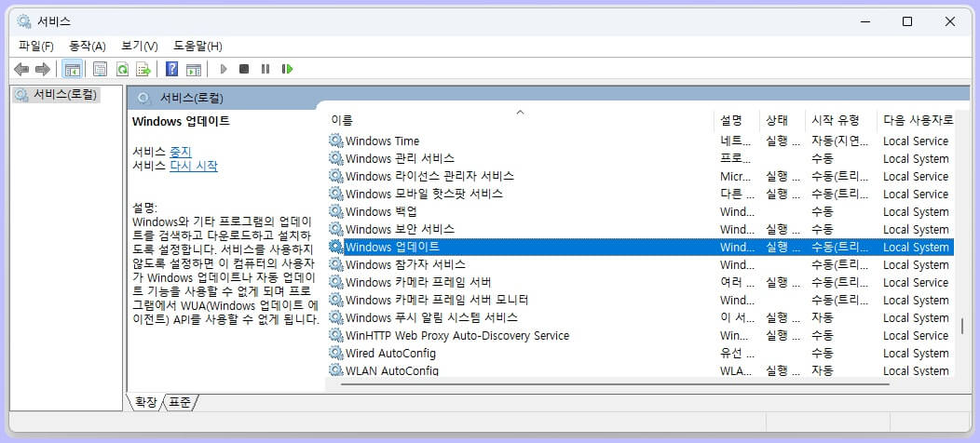The width and height of the screenshot is (980, 443).
Task: Open the Help question-mark toolbar icon
Action: 172,70
